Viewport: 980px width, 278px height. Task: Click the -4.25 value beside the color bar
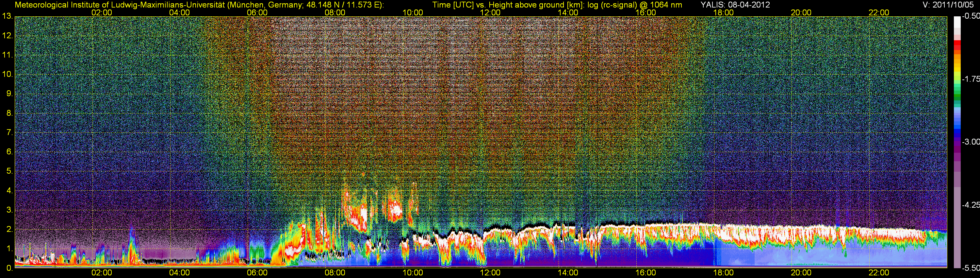pyautogui.click(x=971, y=205)
